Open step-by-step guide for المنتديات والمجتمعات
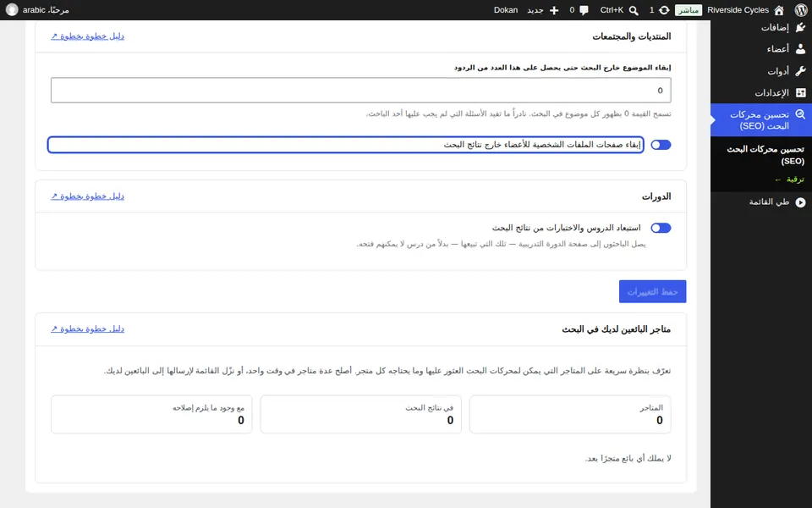Image resolution: width=812 pixels, height=508 pixels. 87,36
